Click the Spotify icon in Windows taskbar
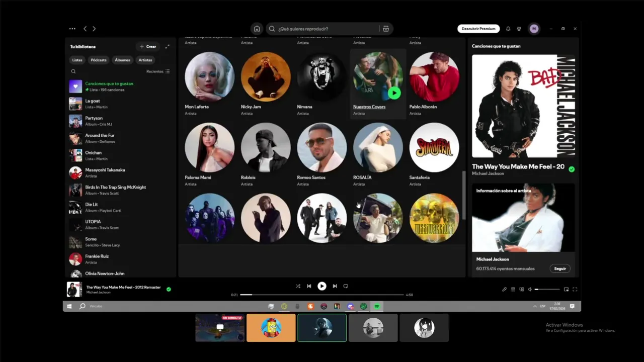This screenshot has width=644, height=362. coord(377,306)
